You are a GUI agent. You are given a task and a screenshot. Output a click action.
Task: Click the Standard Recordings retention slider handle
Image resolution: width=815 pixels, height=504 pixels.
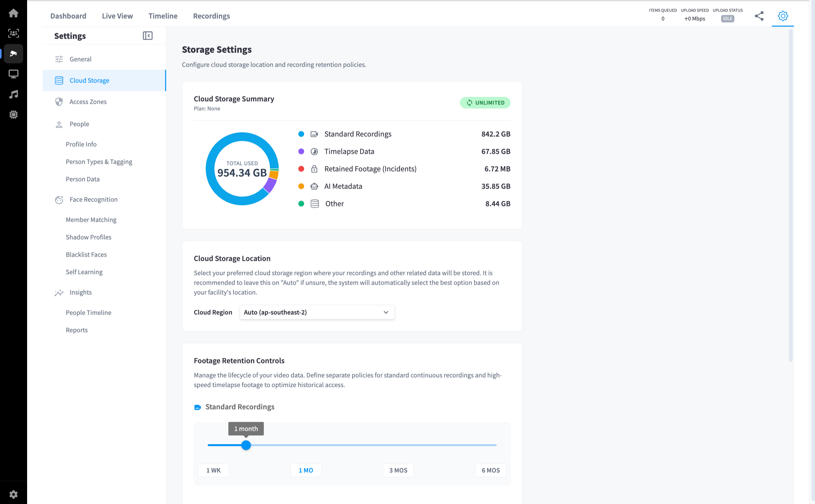[x=246, y=445]
